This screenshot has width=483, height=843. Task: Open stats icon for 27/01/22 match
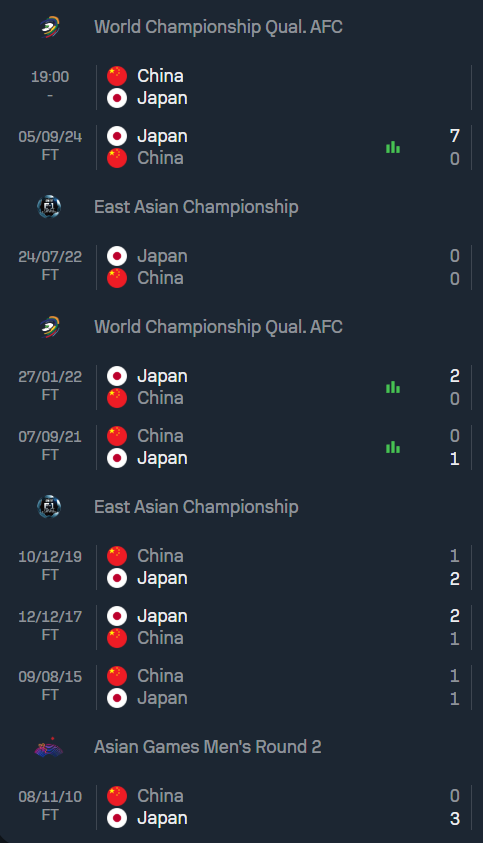[x=393, y=387]
